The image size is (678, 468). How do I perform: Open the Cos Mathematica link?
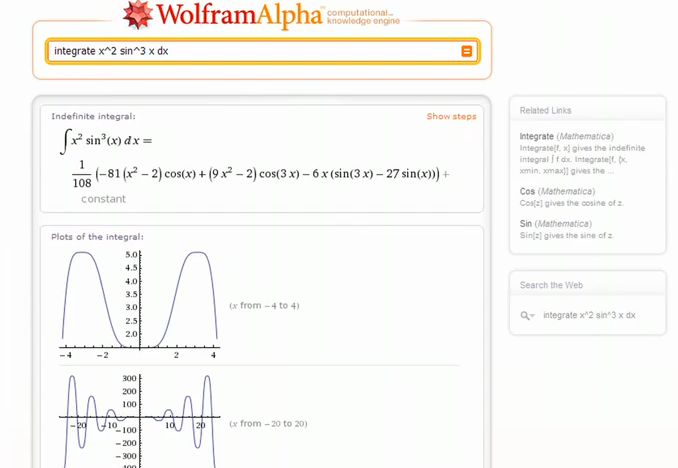coord(557,191)
